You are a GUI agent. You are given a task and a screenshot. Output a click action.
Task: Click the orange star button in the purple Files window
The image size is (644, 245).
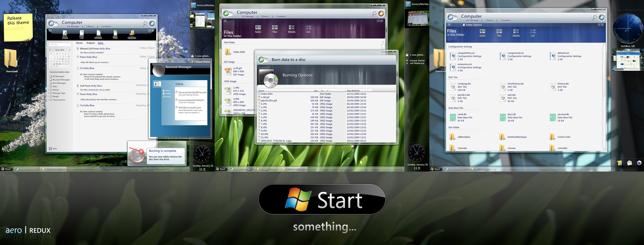[x=381, y=14]
